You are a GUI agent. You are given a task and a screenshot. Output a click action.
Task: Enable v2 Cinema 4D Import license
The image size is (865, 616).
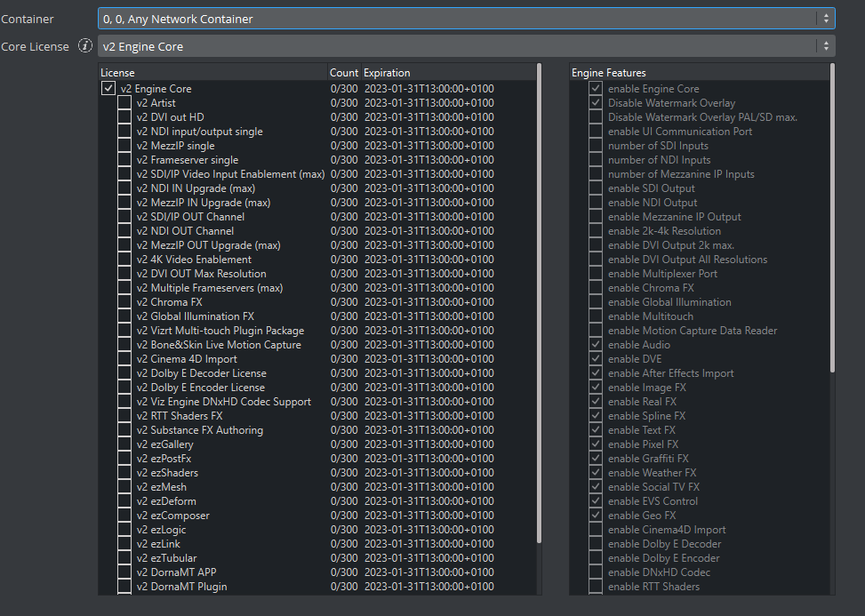(124, 359)
